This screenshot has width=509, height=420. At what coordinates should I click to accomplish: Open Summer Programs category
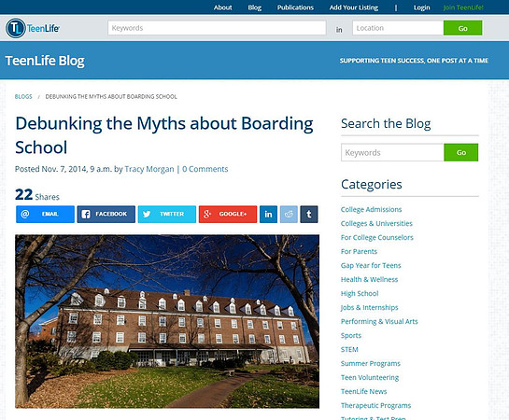pyautogui.click(x=371, y=364)
